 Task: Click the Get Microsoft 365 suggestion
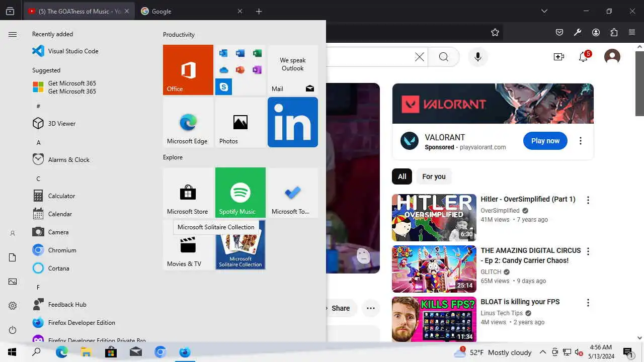(x=64, y=87)
